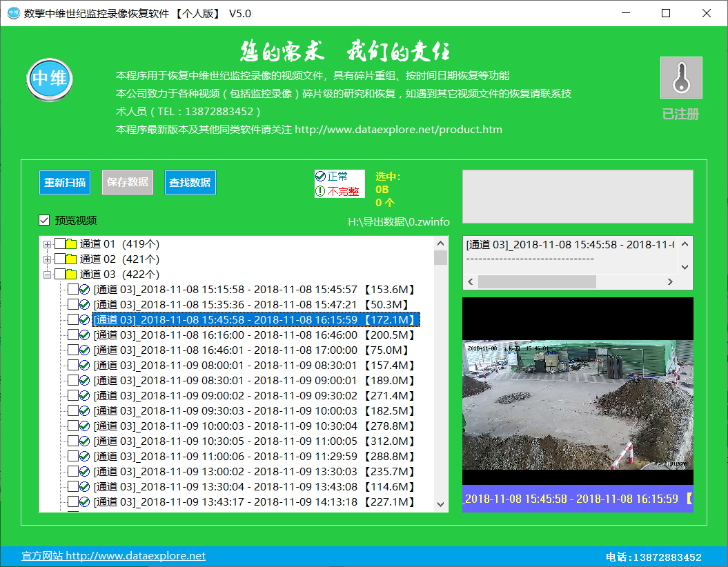Click the yellow folder icon of 通道 01
The width and height of the screenshot is (728, 567).
click(71, 243)
